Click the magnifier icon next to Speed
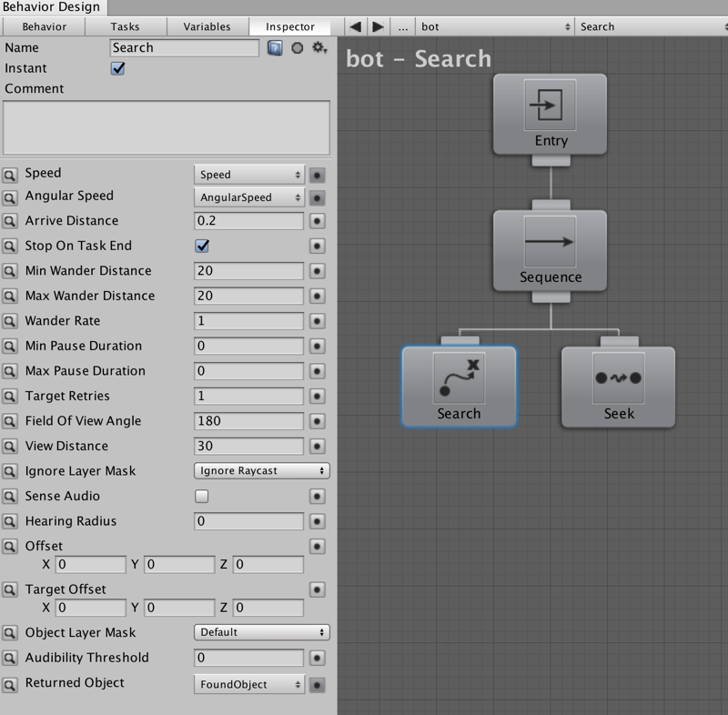The image size is (728, 715). pos(9,175)
